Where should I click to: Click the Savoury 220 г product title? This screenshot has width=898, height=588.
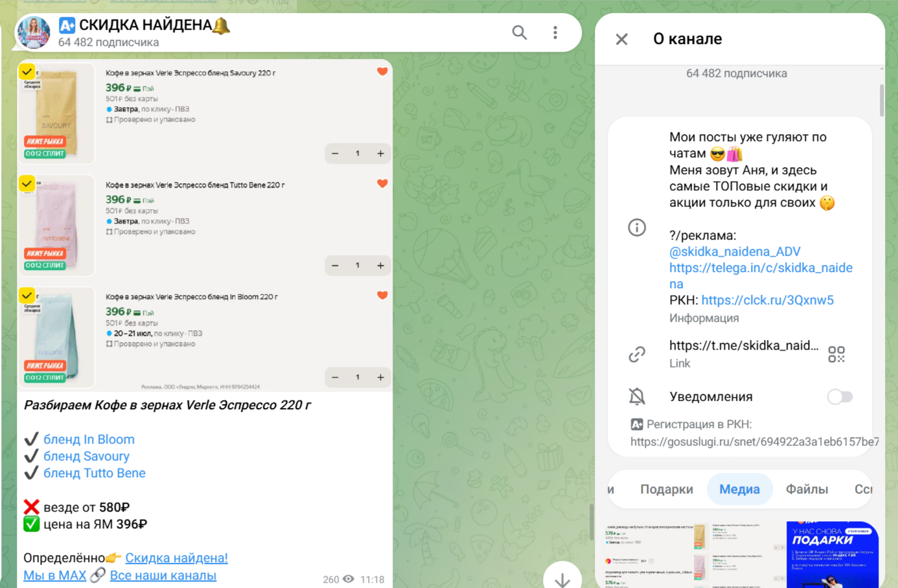coord(190,73)
